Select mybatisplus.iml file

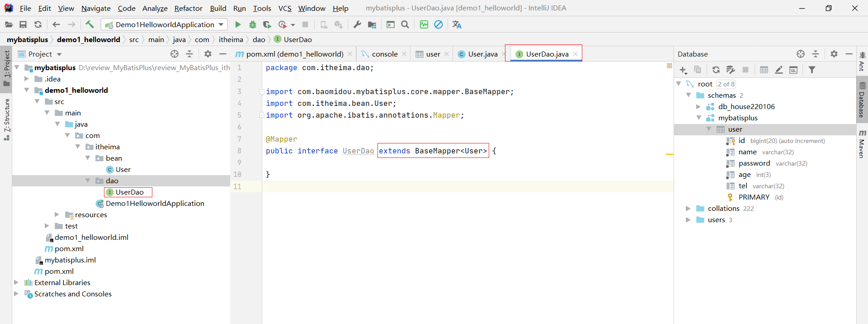[70, 260]
